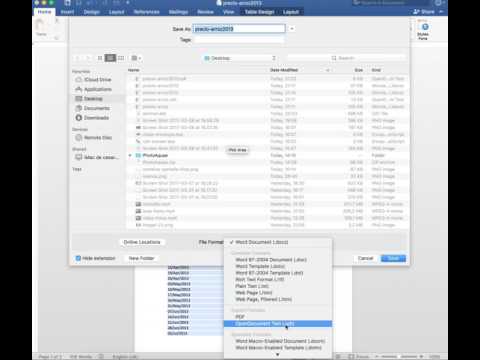Open the Styles Pane in Word
The width and height of the screenshot is (480, 360).
tap(423, 31)
